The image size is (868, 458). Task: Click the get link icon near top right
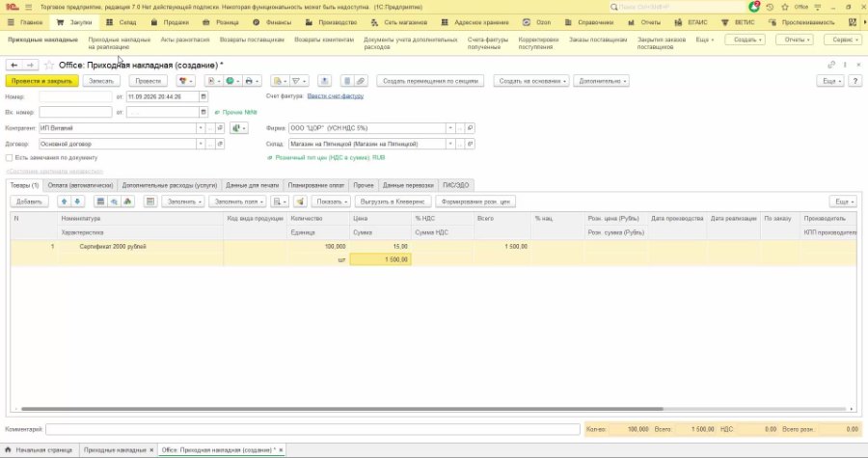[x=831, y=65]
